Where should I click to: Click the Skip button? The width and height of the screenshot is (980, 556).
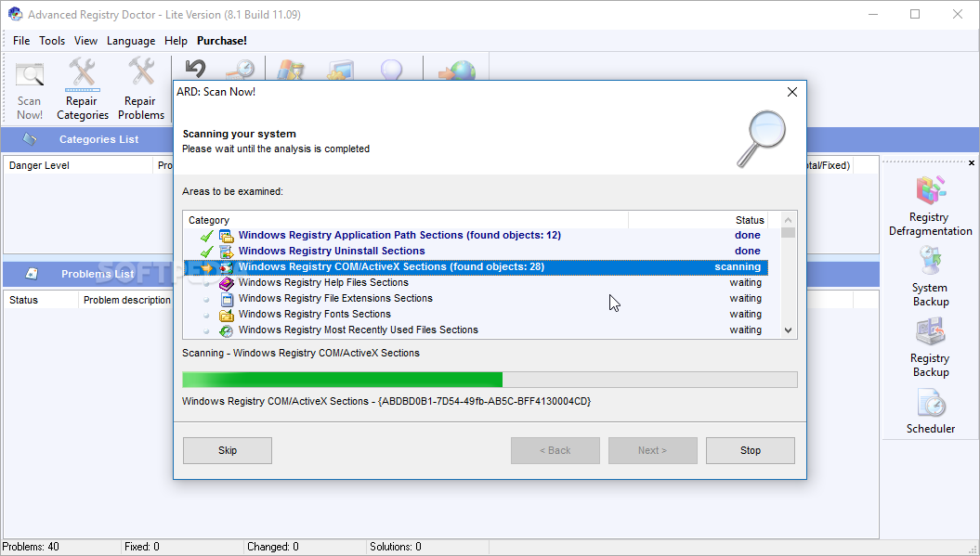tap(228, 450)
